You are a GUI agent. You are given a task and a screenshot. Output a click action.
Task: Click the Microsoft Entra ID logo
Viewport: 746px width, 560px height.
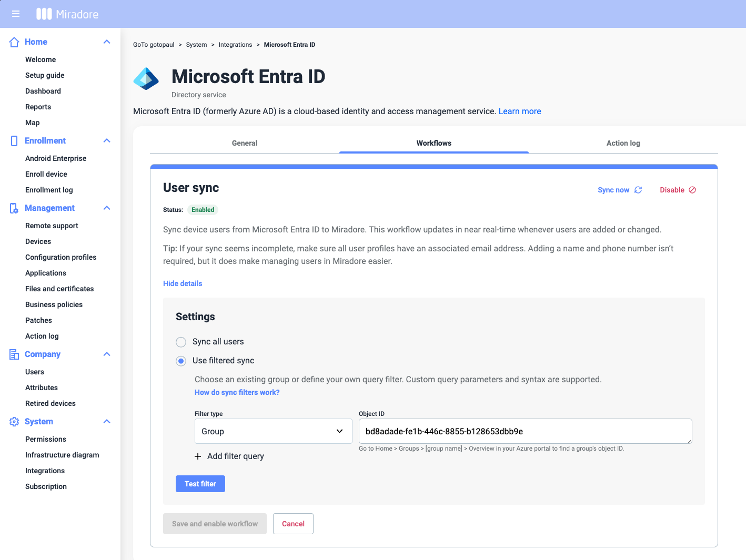(146, 79)
